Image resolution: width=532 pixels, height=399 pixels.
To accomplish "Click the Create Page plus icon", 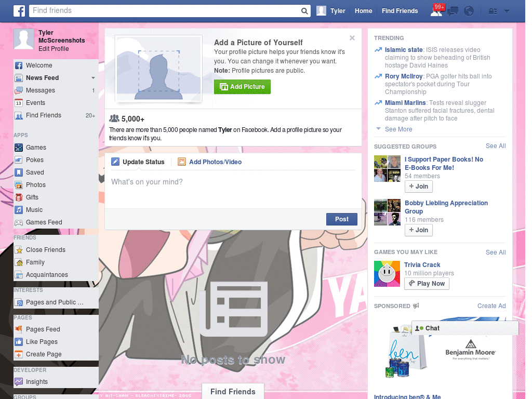I will pyautogui.click(x=19, y=354).
